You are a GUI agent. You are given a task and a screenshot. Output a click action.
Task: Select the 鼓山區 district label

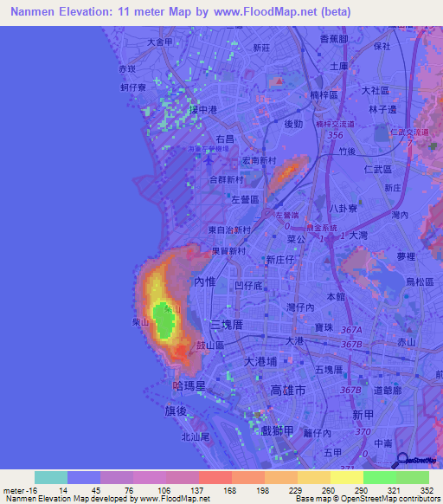point(210,346)
